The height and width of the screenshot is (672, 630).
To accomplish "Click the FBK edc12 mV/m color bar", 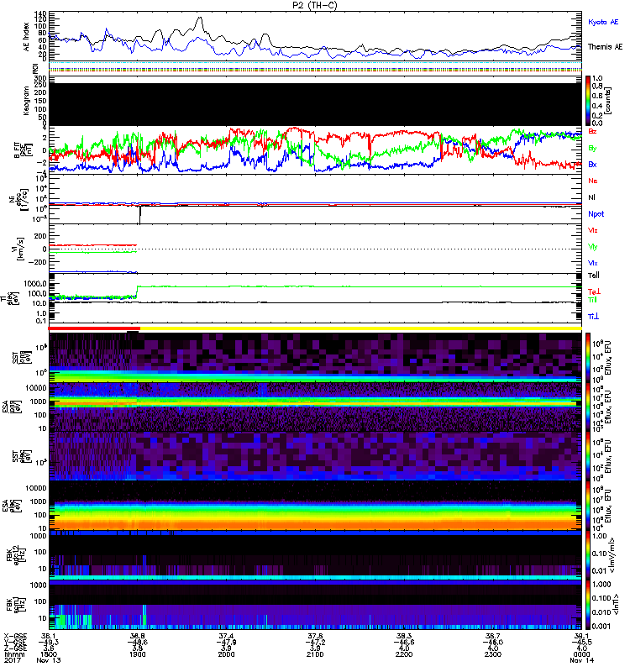I will pyautogui.click(x=588, y=555).
